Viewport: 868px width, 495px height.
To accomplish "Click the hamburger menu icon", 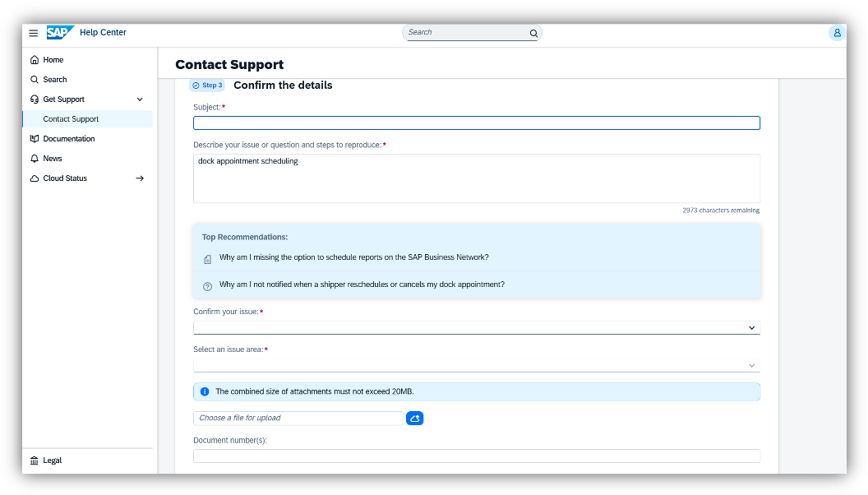I will (x=34, y=33).
